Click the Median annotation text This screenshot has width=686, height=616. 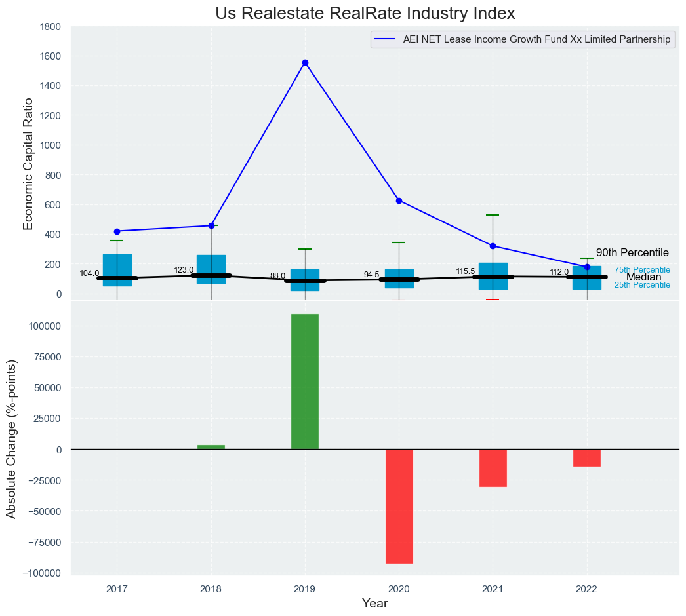[x=643, y=277]
